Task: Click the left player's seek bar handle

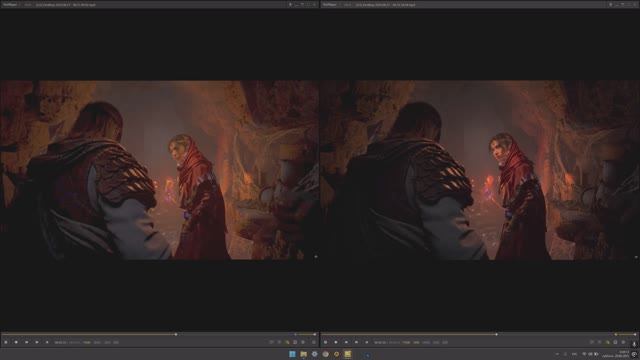Action: pos(176,334)
